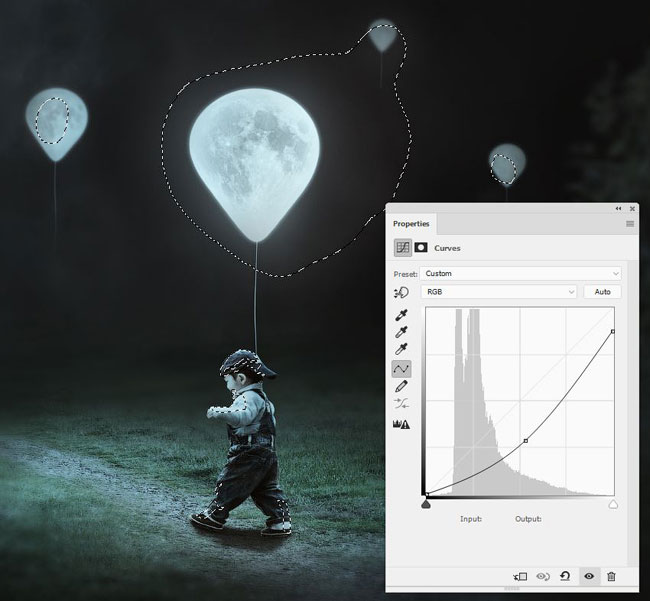Viewport: 650px width, 601px height.
Task: Switch to the layer mask icon
Action: pyautogui.click(x=421, y=248)
